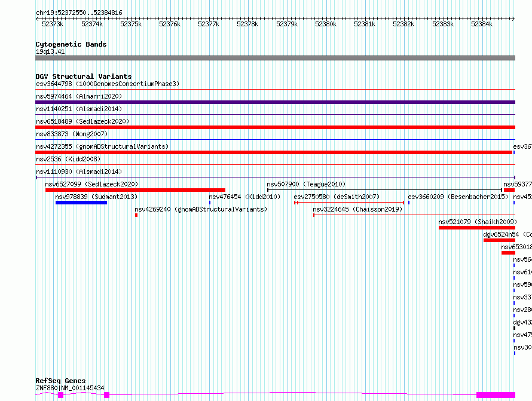This screenshot has height=401, width=532.
Task: Click the 52379k ruler tick label
Action: click(x=287, y=24)
